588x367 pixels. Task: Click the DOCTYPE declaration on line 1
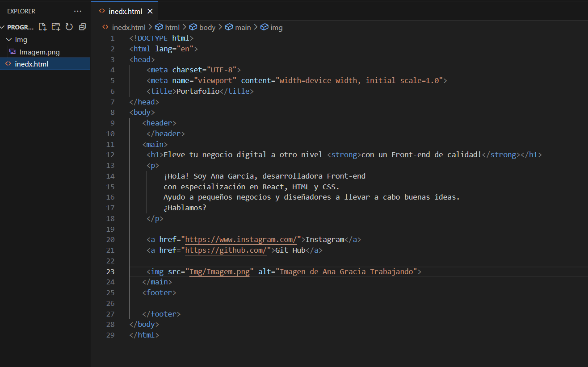point(161,38)
